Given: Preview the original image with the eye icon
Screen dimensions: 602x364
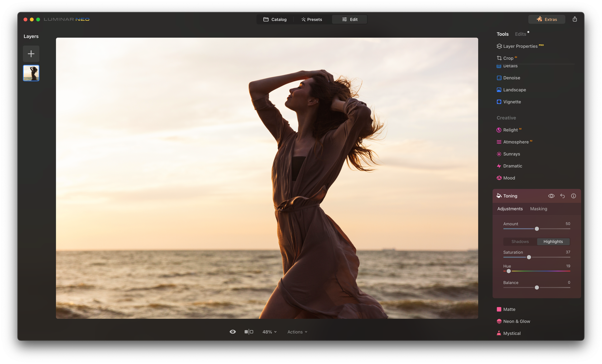Looking at the screenshot, I should click(x=233, y=332).
